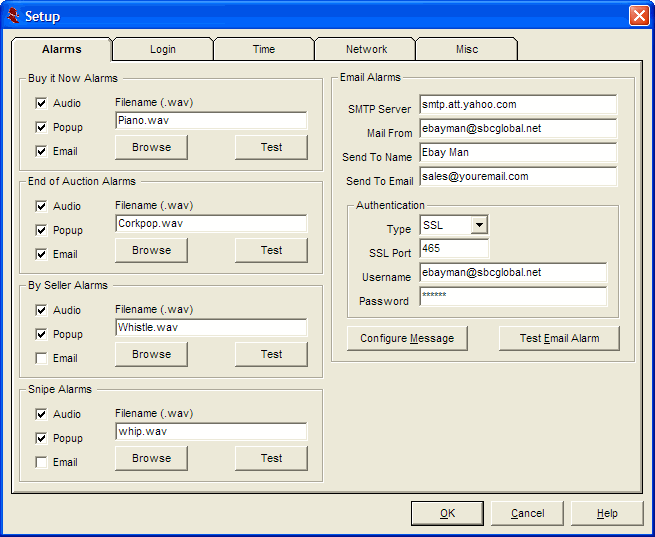The image size is (655, 537).
Task: Open the Network tab
Action: click(366, 49)
